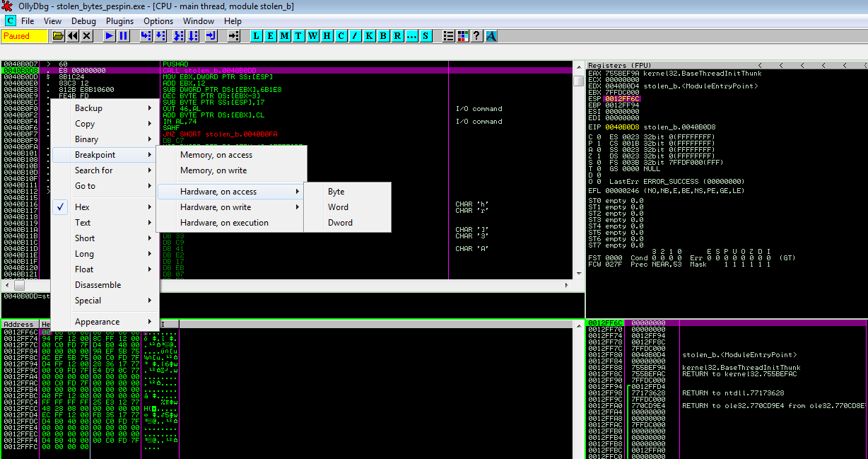Open the File menu
Screen dimensions: 868x459
(x=28, y=21)
